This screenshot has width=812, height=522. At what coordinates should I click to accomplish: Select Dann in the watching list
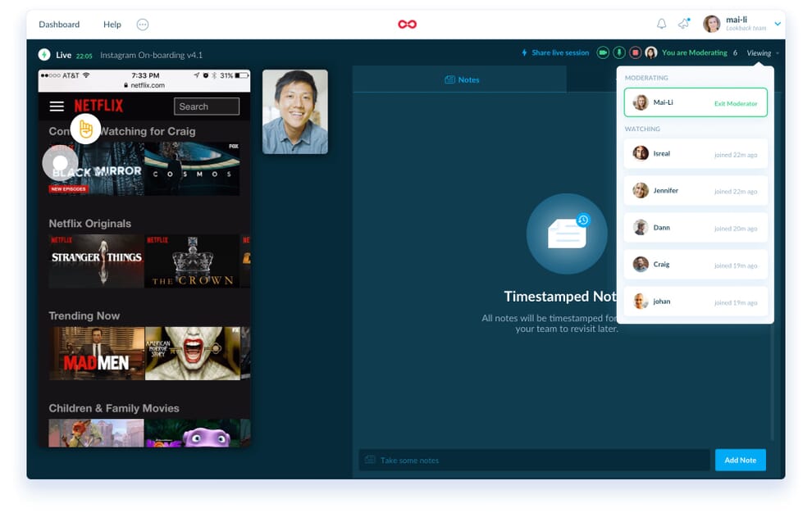coord(696,228)
